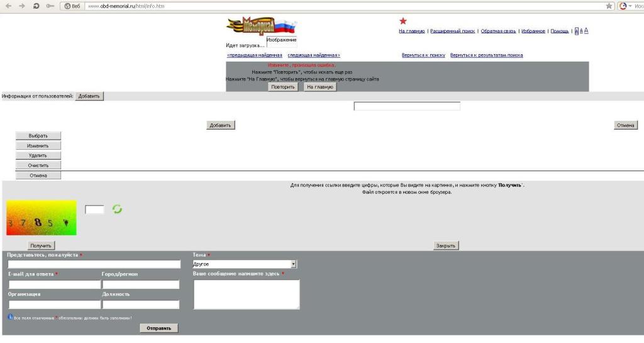The image size is (644, 343).
Task: Select the smallest font size A
Action: [576, 31]
